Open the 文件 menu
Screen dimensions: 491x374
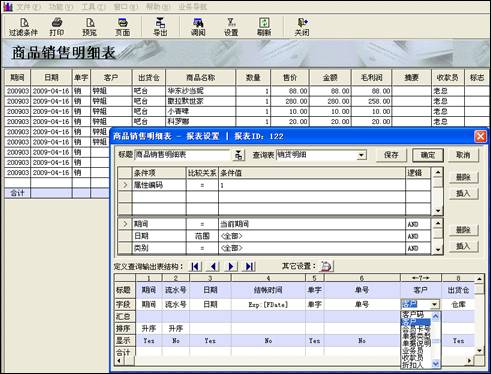(x=28, y=7)
